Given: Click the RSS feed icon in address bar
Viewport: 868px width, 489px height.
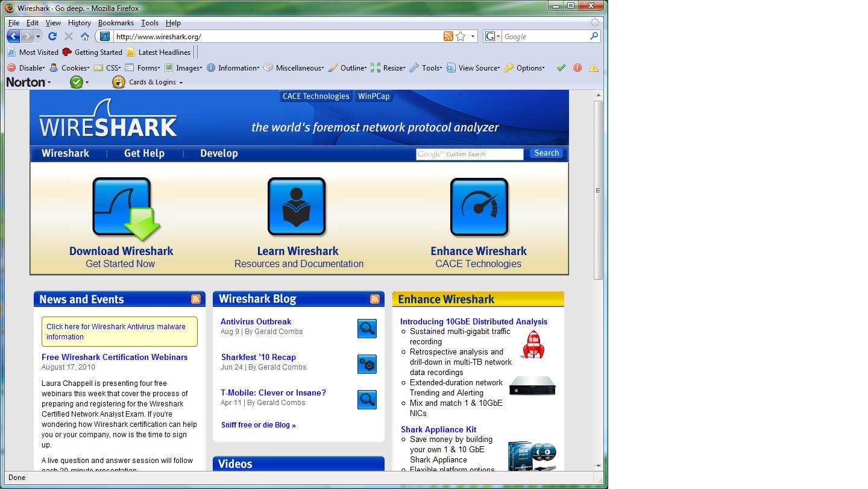Looking at the screenshot, I should pyautogui.click(x=448, y=36).
